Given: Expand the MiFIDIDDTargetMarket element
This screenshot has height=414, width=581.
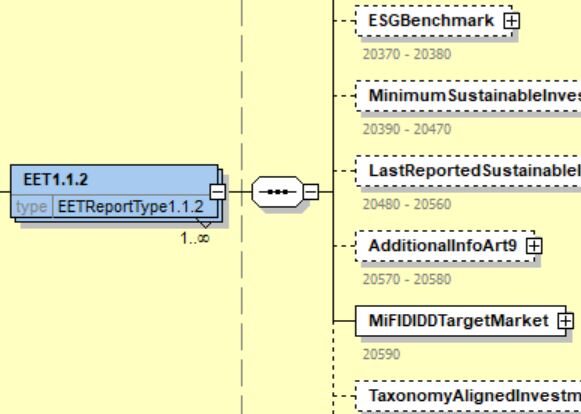Looking at the screenshot, I should click(565, 321).
